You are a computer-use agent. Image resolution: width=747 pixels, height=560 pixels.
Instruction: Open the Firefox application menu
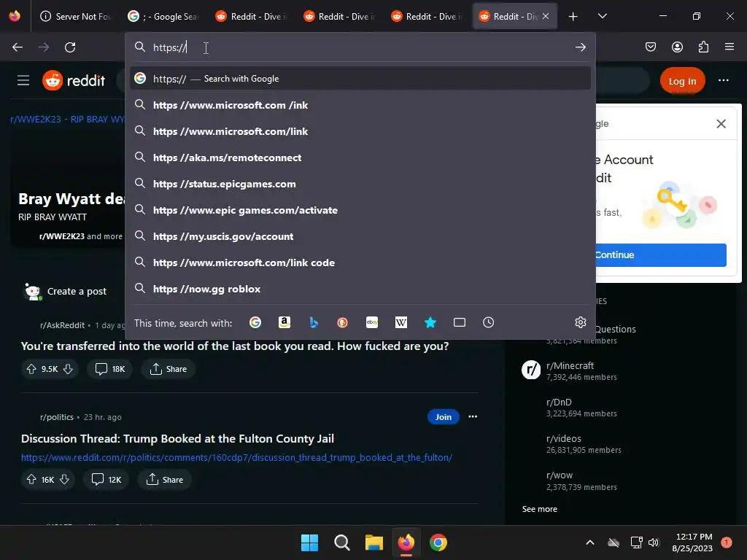click(x=729, y=47)
